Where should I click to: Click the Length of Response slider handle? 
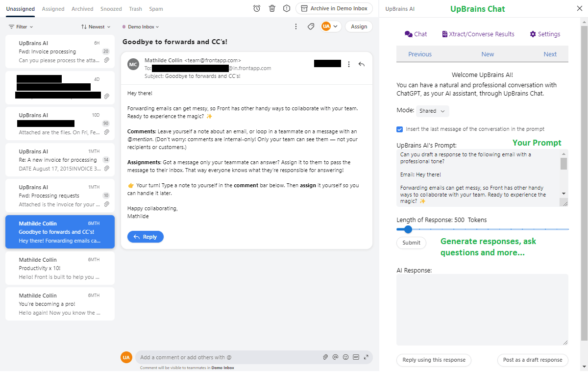click(x=408, y=229)
